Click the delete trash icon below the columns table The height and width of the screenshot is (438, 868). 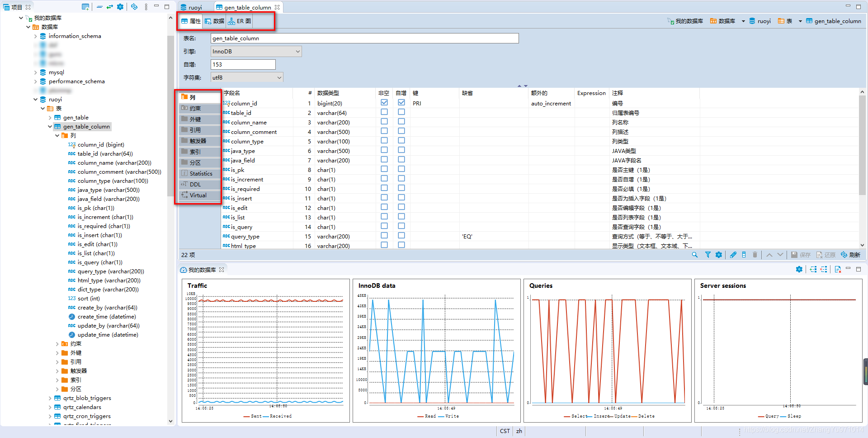[x=755, y=255]
